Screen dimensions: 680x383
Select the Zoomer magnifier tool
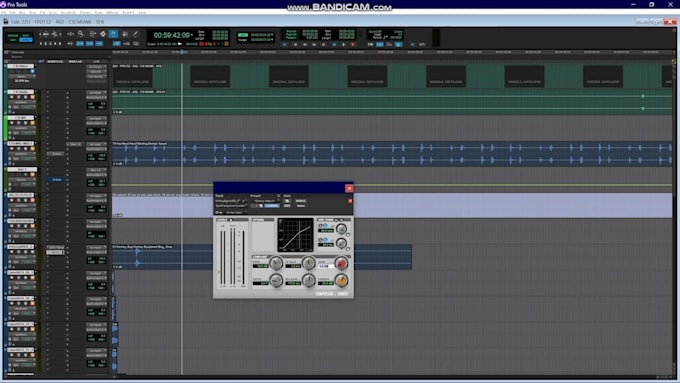point(80,34)
